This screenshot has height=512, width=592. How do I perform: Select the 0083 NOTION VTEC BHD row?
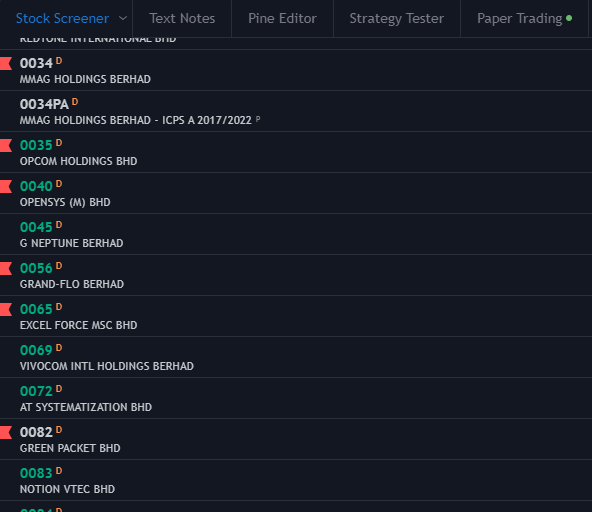(296, 480)
